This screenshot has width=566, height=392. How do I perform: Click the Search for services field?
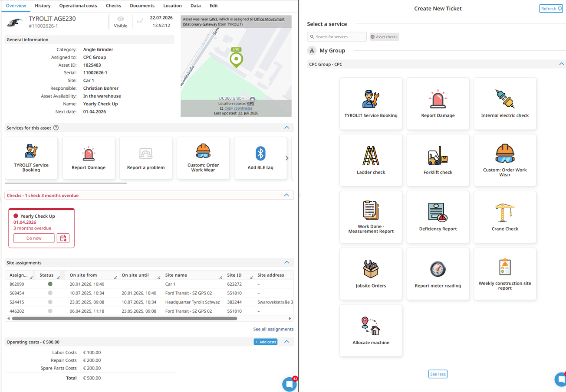337,37
